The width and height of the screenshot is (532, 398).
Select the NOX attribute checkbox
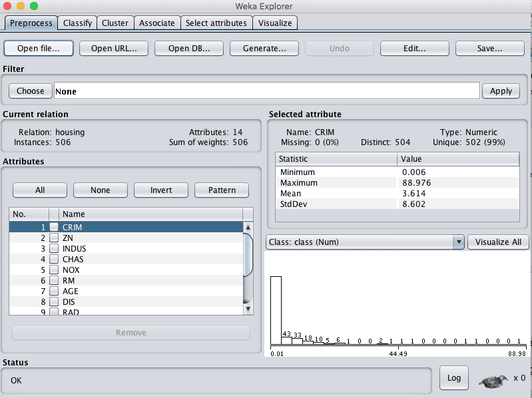[x=54, y=270]
